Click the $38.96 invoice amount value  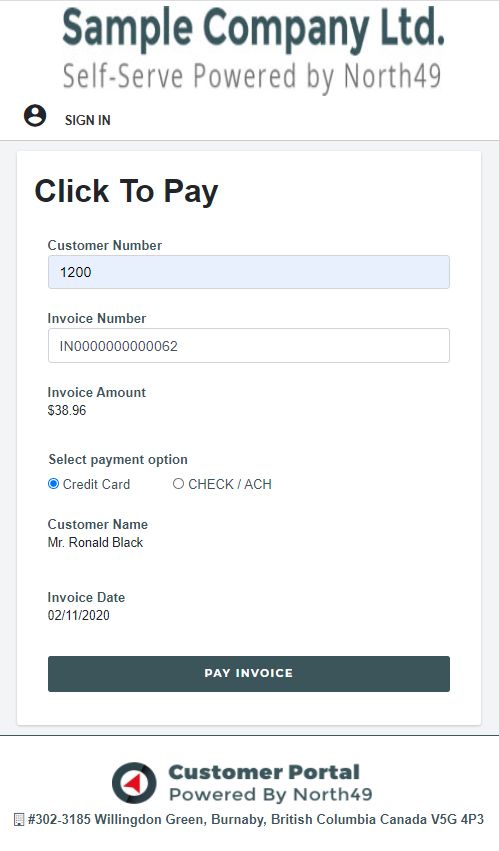click(67, 410)
